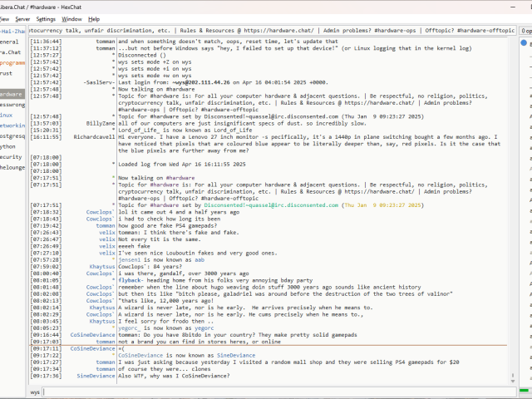
Task: Switch to the lesswrong channel
Action: [11, 105]
